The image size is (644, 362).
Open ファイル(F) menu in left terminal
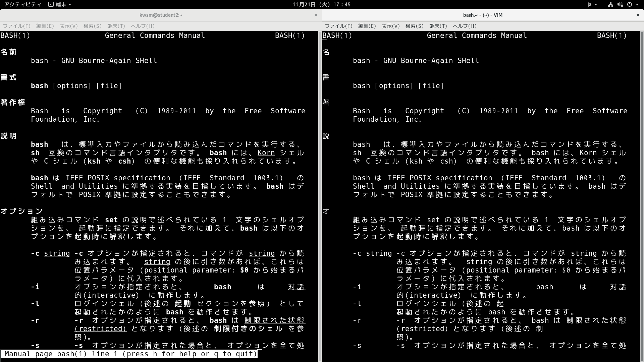(16, 26)
